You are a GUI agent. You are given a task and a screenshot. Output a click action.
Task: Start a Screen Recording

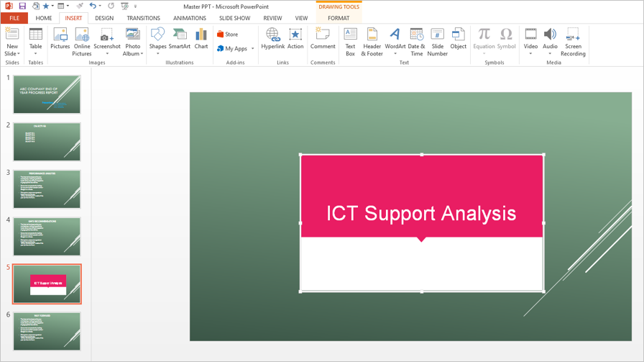[x=573, y=40]
